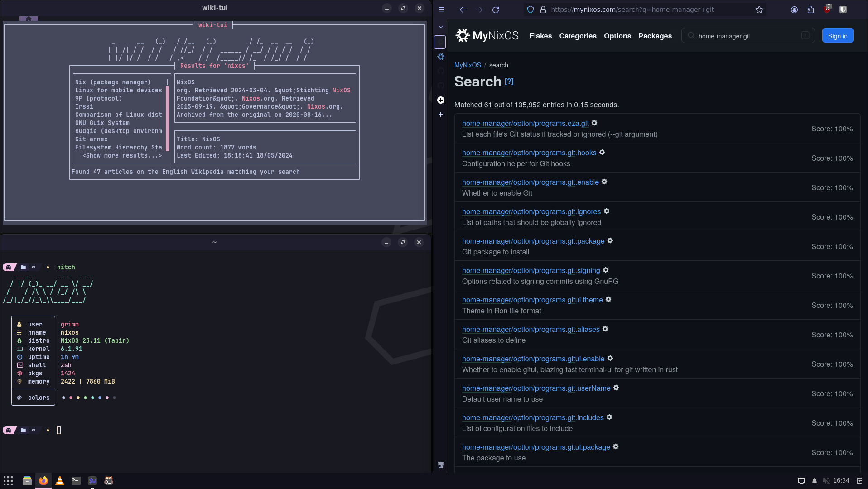Bookmark this page with the star
This screenshot has width=868, height=489.
759,10
